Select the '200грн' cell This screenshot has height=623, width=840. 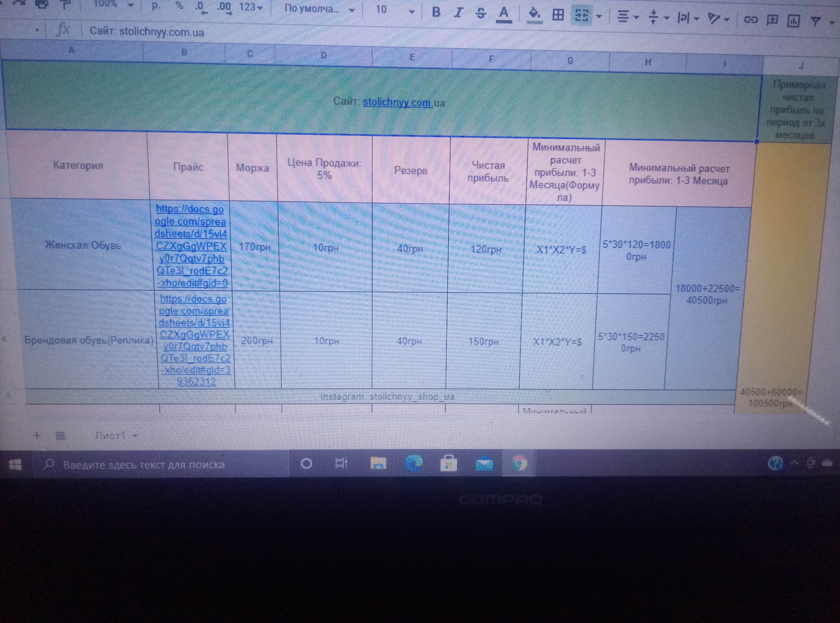coord(257,341)
